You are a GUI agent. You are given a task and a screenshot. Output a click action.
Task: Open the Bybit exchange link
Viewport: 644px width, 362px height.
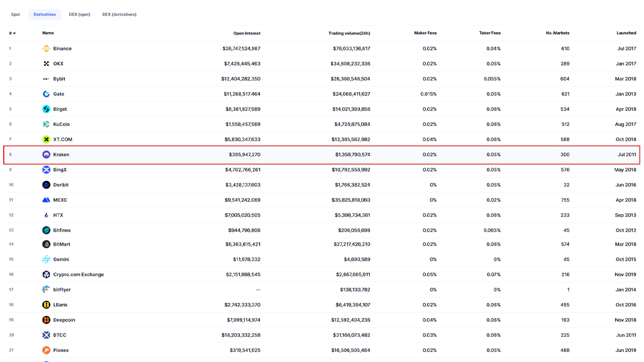click(59, 79)
